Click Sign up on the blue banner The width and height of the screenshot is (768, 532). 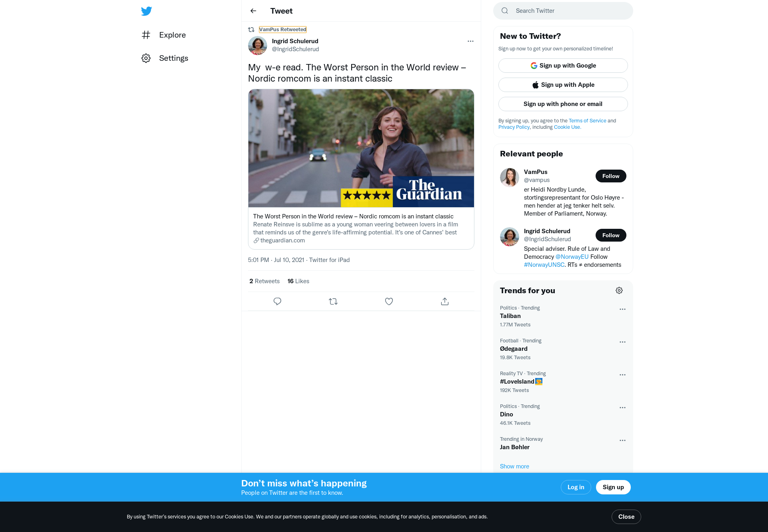[x=613, y=487]
